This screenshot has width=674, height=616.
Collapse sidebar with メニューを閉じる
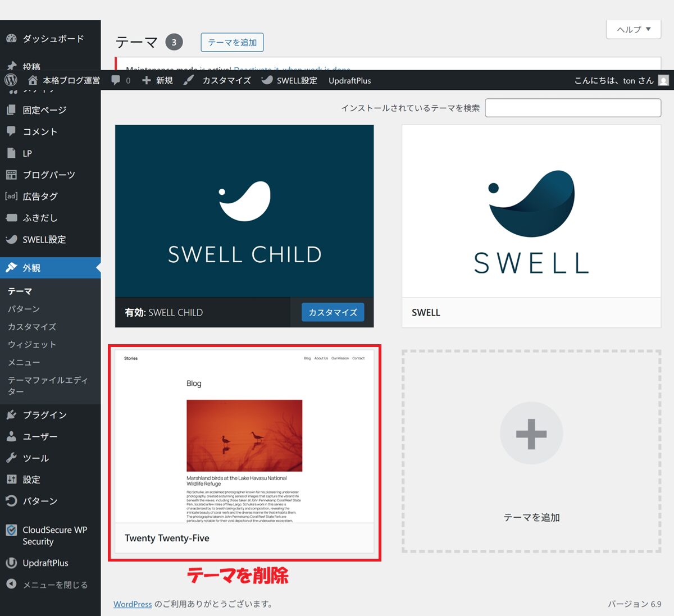click(x=48, y=585)
